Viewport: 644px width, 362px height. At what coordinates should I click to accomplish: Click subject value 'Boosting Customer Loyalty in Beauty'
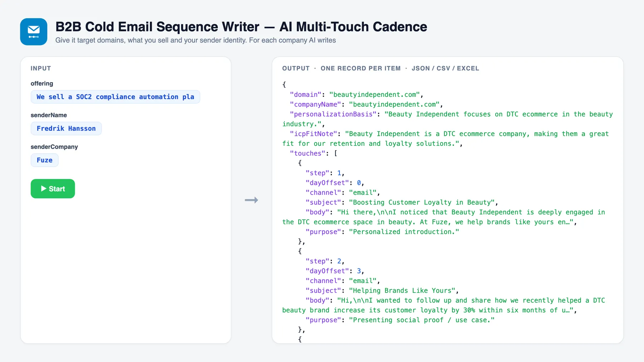coord(422,203)
